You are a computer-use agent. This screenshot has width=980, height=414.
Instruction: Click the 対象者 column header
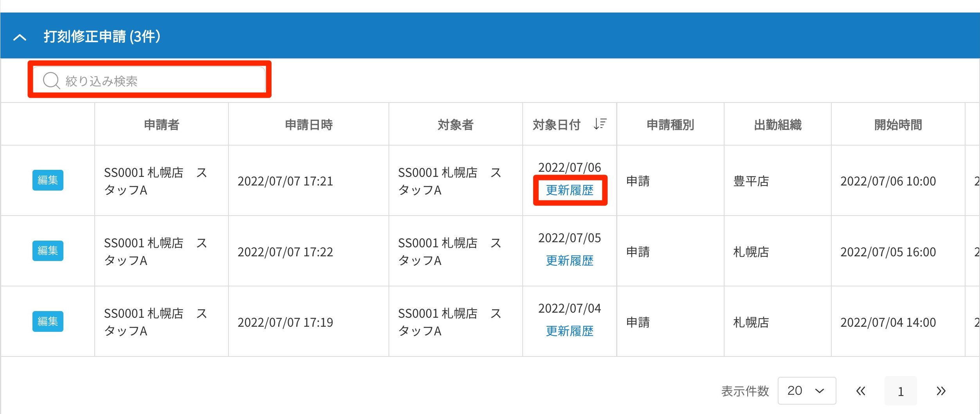point(455,124)
